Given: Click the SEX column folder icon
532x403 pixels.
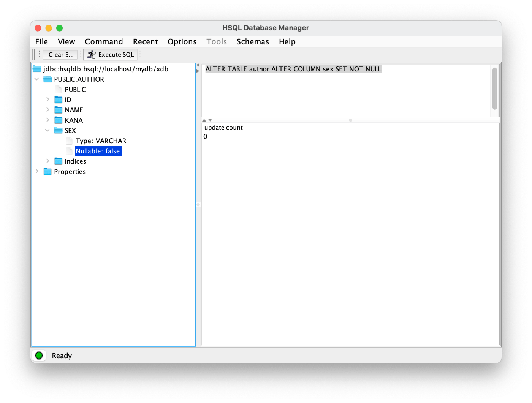Looking at the screenshot, I should [58, 130].
